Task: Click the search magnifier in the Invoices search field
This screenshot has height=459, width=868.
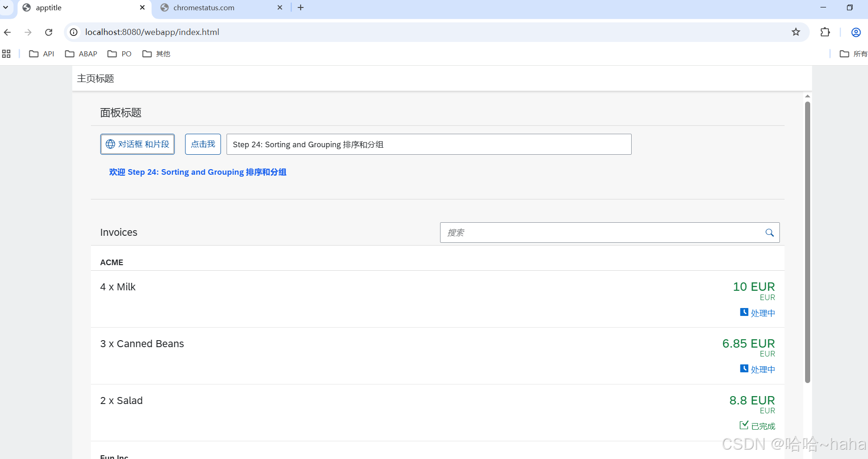Action: 769,233
